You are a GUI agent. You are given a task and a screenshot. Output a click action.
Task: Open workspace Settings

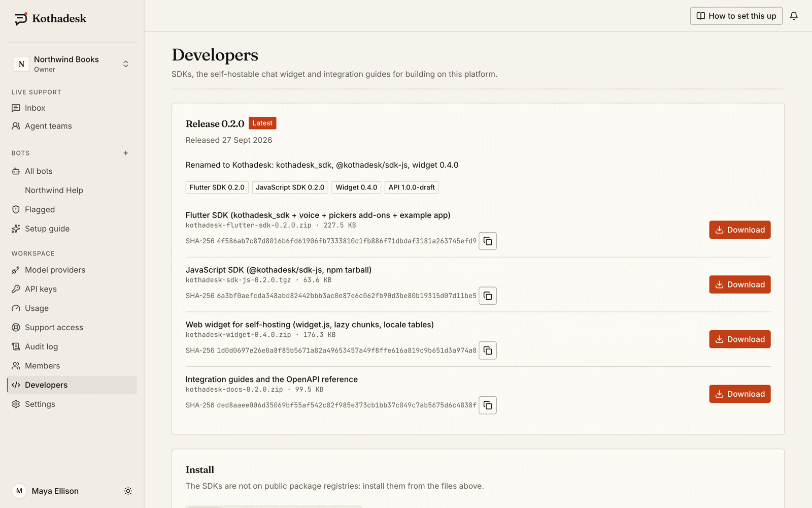click(72, 404)
